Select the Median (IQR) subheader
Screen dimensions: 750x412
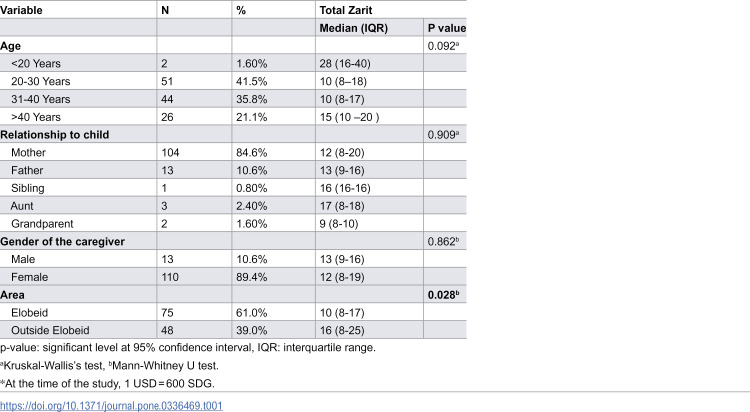click(353, 28)
